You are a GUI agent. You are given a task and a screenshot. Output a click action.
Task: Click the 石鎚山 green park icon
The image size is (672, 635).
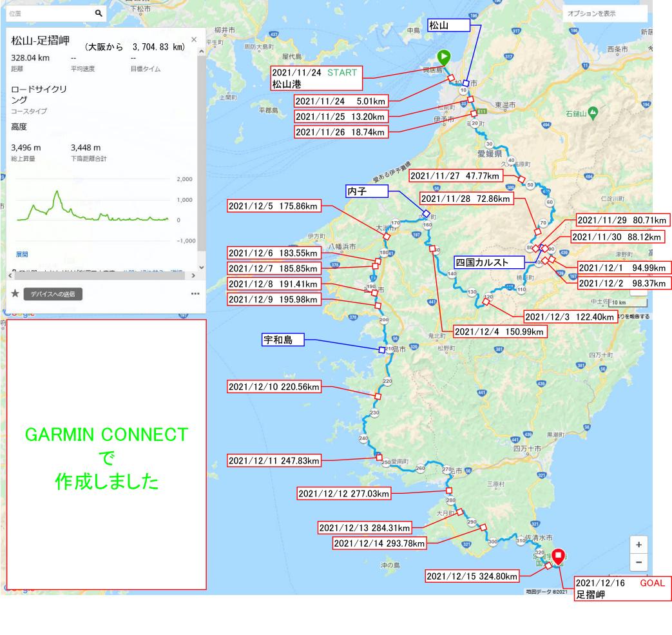coord(593,113)
